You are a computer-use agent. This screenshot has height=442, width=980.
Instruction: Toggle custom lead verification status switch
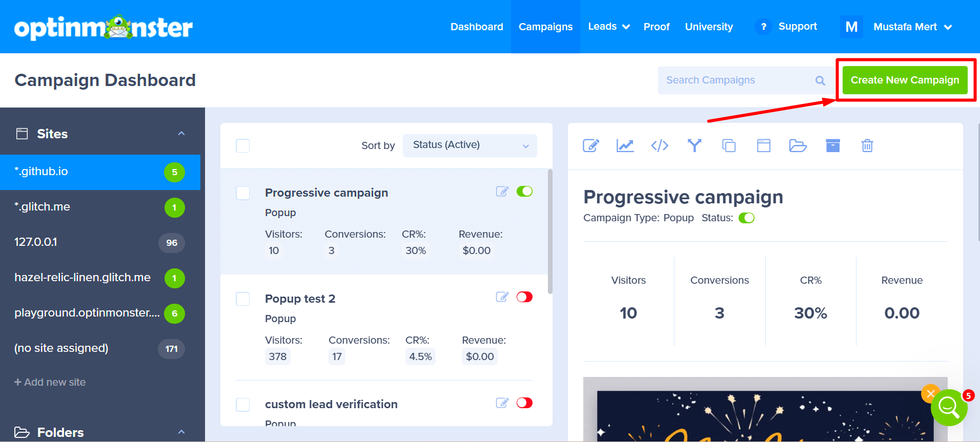coord(524,403)
